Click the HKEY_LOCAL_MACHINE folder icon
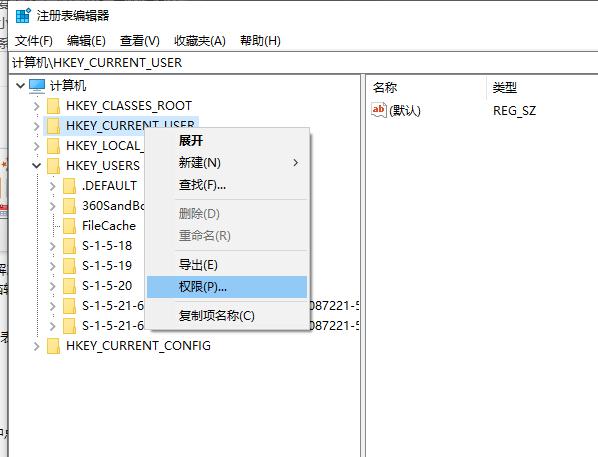 point(53,146)
